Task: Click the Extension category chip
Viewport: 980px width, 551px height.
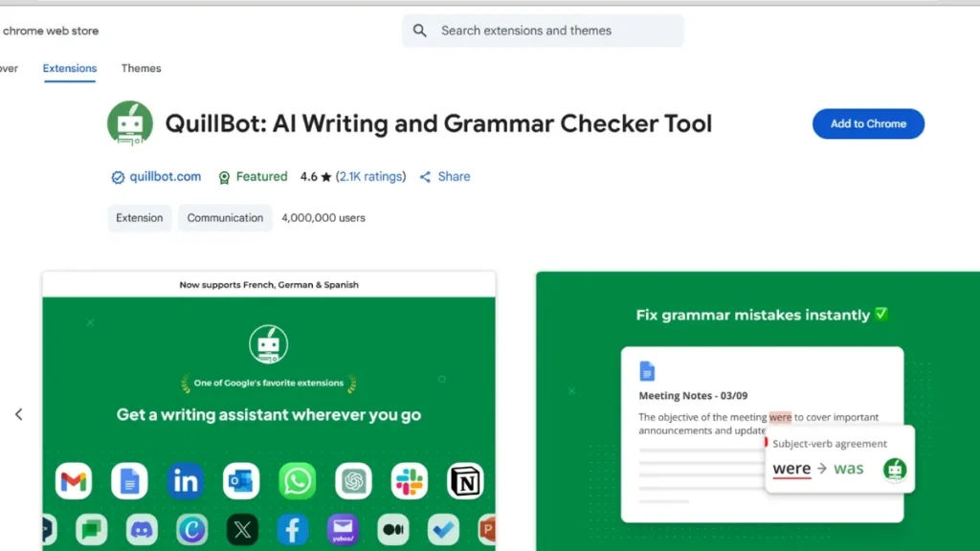Action: 140,218
